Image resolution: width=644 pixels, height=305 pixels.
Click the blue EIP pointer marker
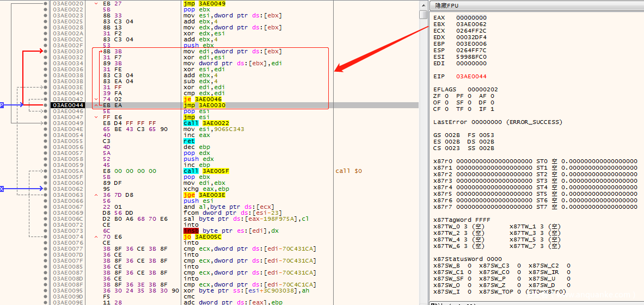2,105
